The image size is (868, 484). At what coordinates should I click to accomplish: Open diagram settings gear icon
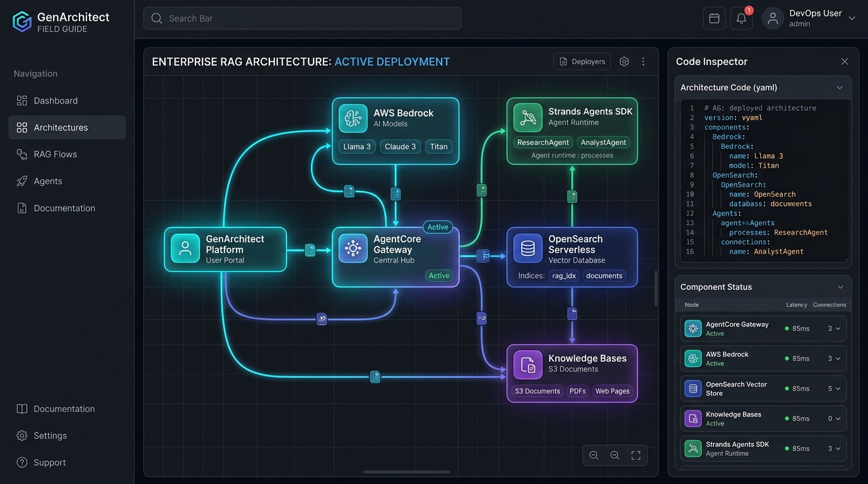pyautogui.click(x=624, y=61)
